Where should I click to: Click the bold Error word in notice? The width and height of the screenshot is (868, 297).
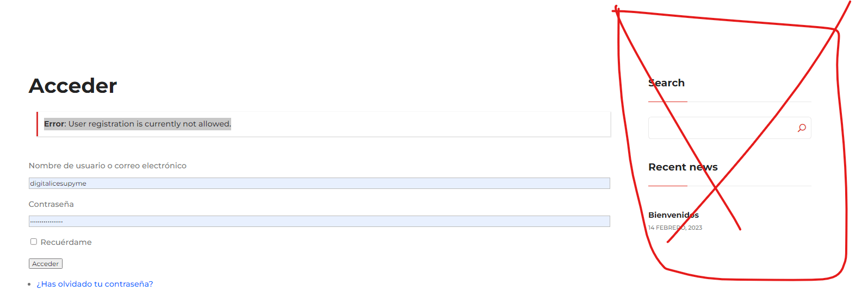(54, 124)
